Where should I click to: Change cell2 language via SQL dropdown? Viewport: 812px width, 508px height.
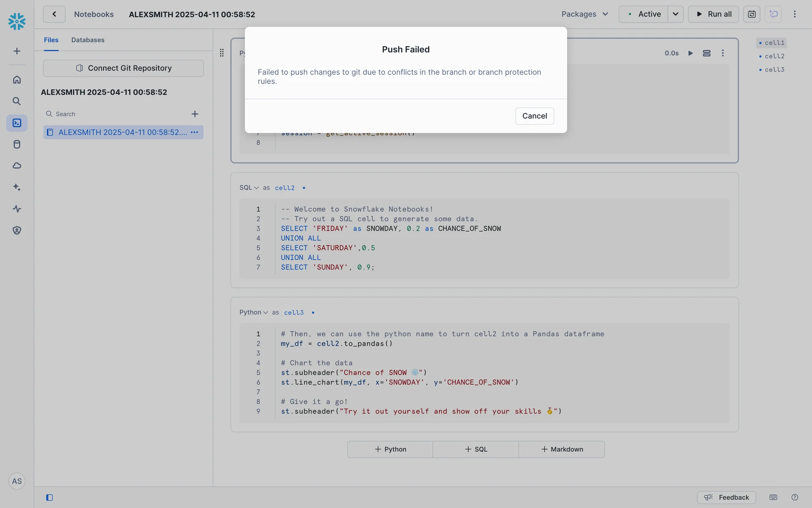pos(249,188)
